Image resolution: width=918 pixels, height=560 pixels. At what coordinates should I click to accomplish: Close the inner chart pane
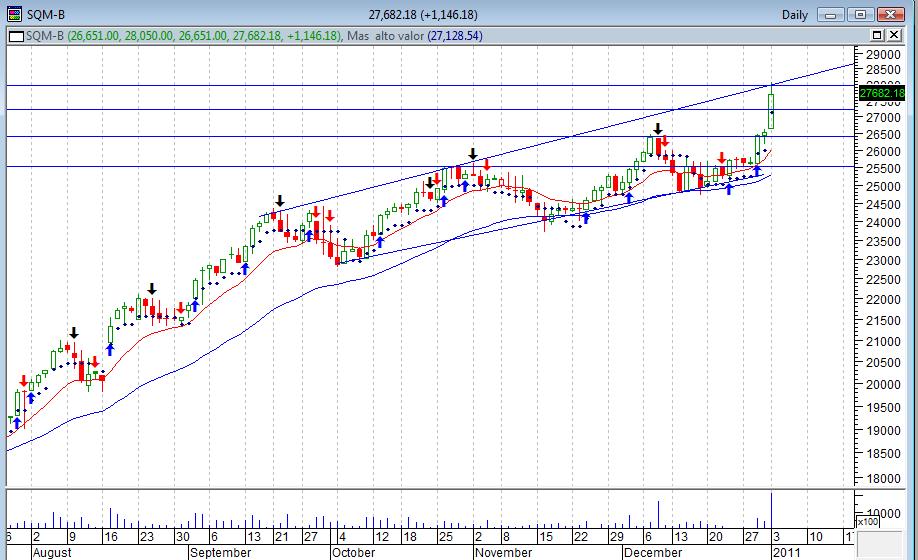pyautogui.click(x=895, y=36)
